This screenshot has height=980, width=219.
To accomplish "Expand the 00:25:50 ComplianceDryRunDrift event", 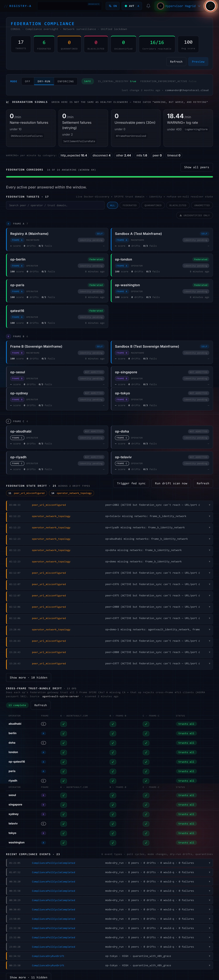I will tap(109, 966).
